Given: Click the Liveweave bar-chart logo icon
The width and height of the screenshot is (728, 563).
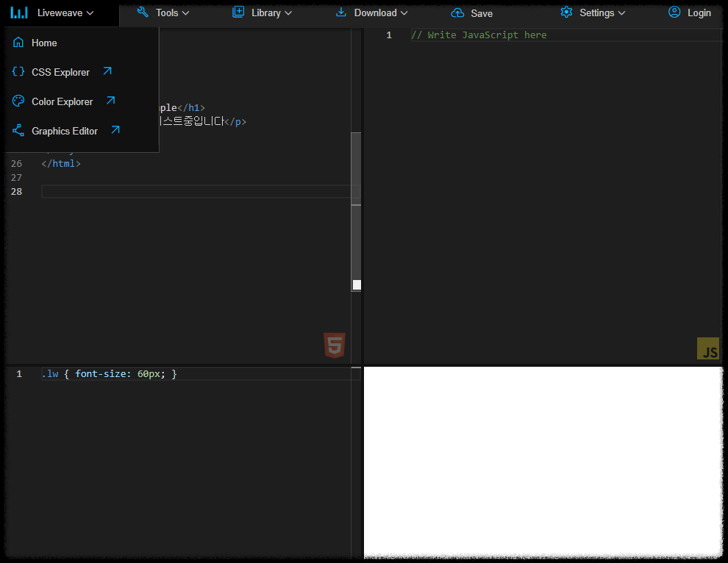Looking at the screenshot, I should click(x=18, y=12).
